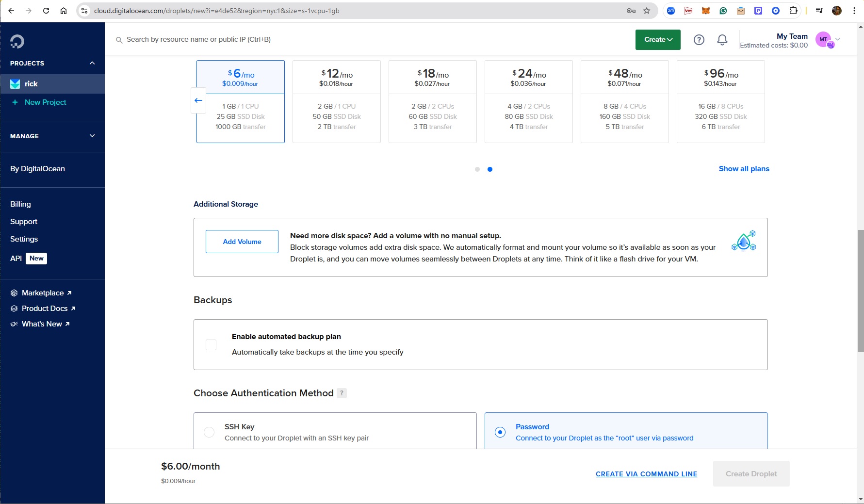Select the $6/mo plan card

[x=241, y=101]
